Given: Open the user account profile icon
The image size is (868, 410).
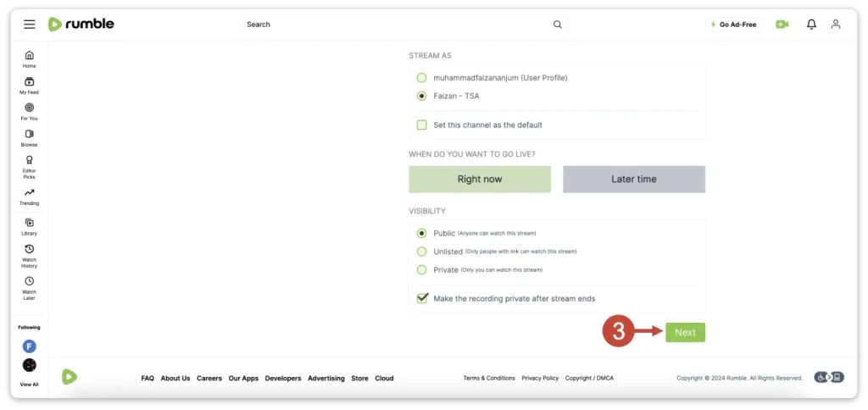Looking at the screenshot, I should tap(836, 25).
